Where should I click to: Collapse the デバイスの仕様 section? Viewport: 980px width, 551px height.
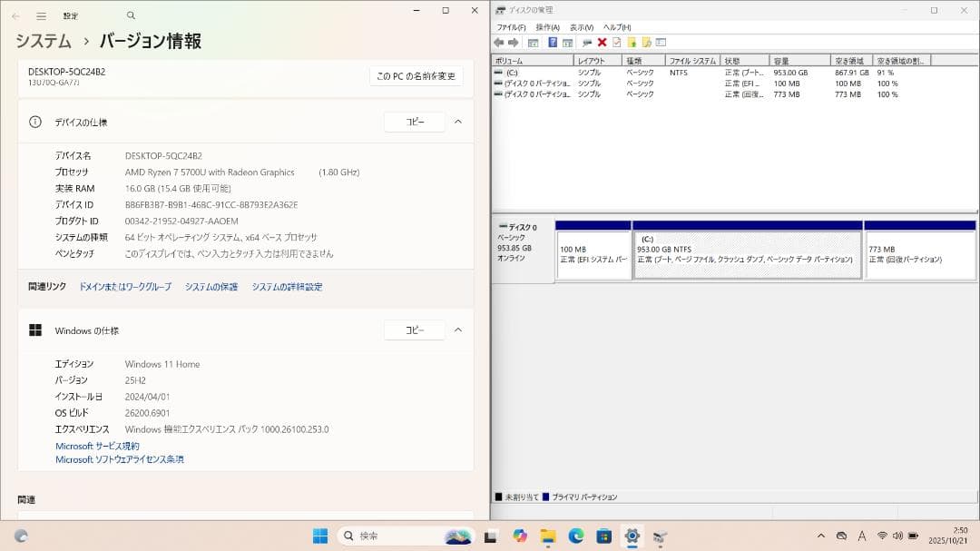(x=458, y=121)
